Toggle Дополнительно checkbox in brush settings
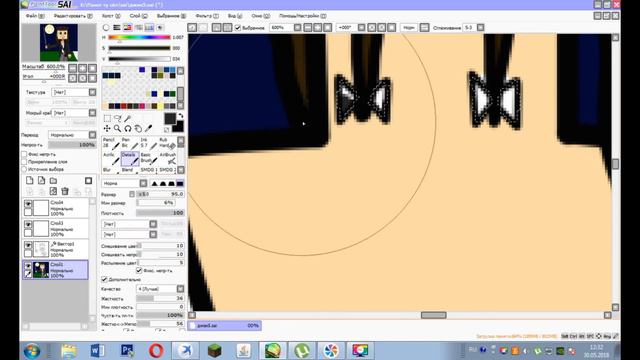Image resolution: width=640 pixels, height=360 pixels. (104, 279)
